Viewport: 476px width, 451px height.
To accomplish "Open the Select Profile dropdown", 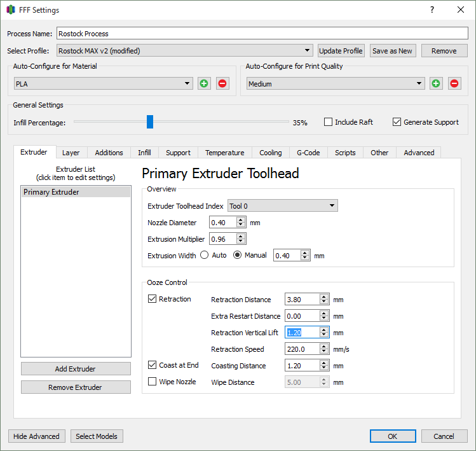I will 184,51.
